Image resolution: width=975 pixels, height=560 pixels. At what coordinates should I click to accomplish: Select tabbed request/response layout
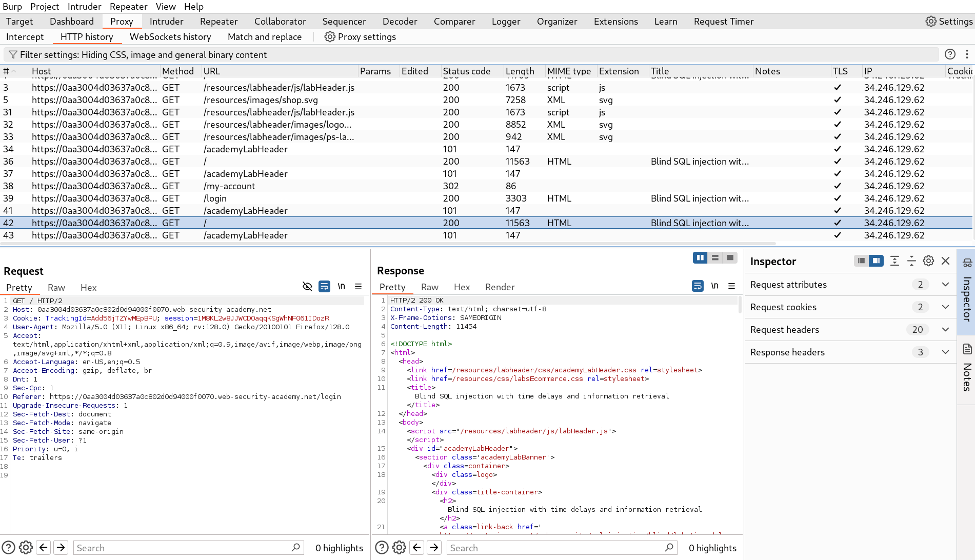(730, 257)
